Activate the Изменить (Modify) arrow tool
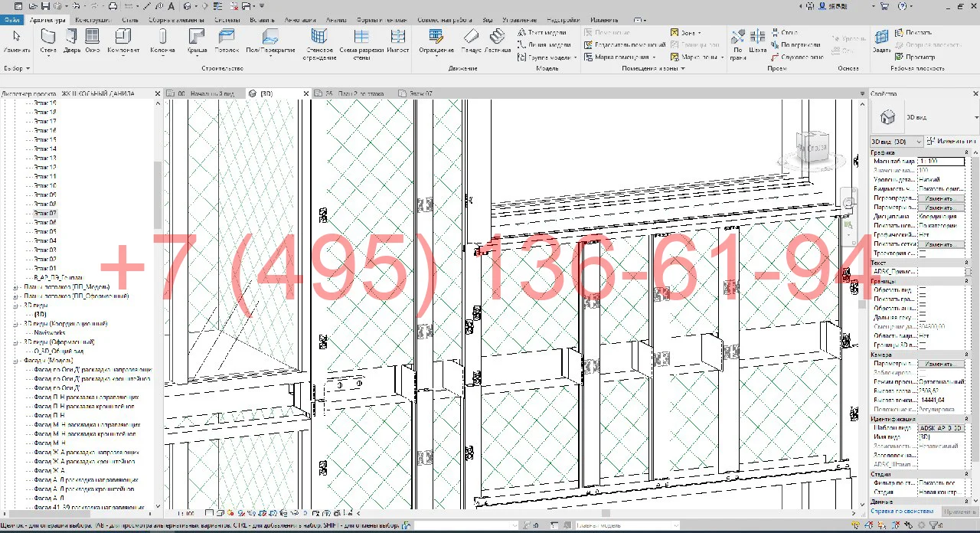Screen dimensions: 980x533 pos(17,41)
